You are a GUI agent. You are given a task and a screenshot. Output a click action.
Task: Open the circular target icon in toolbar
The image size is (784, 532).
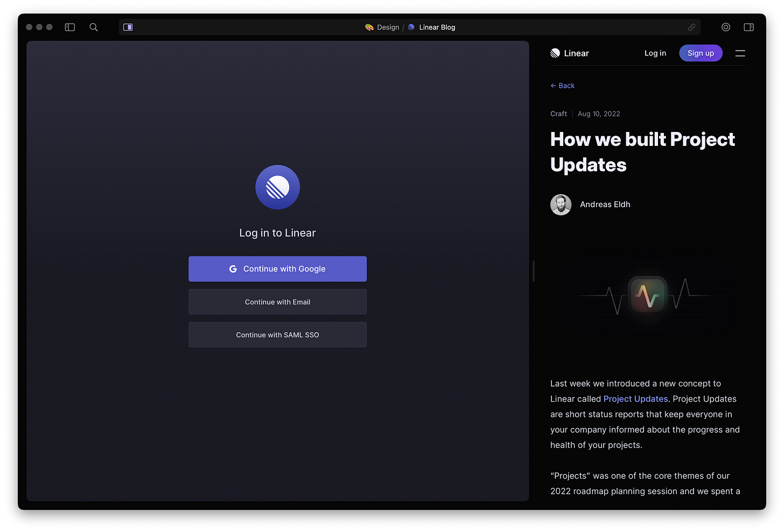[726, 27]
